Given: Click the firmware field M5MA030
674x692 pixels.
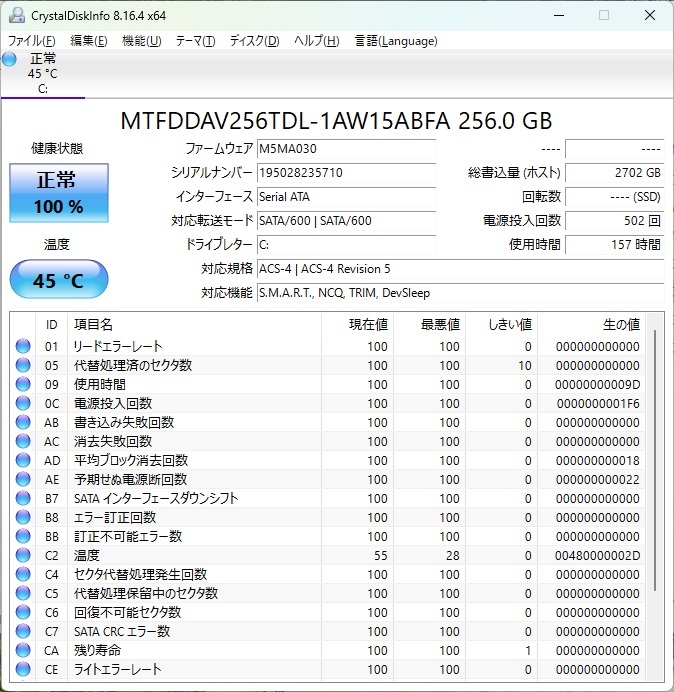Looking at the screenshot, I should [x=346, y=149].
